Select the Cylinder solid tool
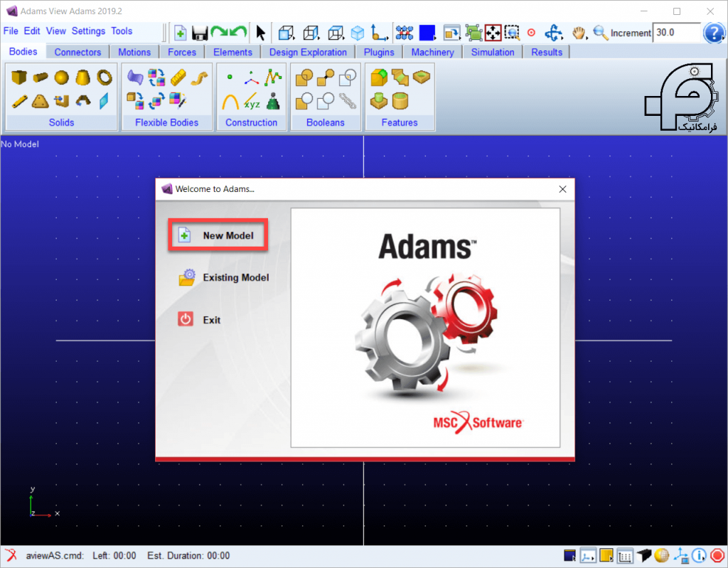 point(41,77)
